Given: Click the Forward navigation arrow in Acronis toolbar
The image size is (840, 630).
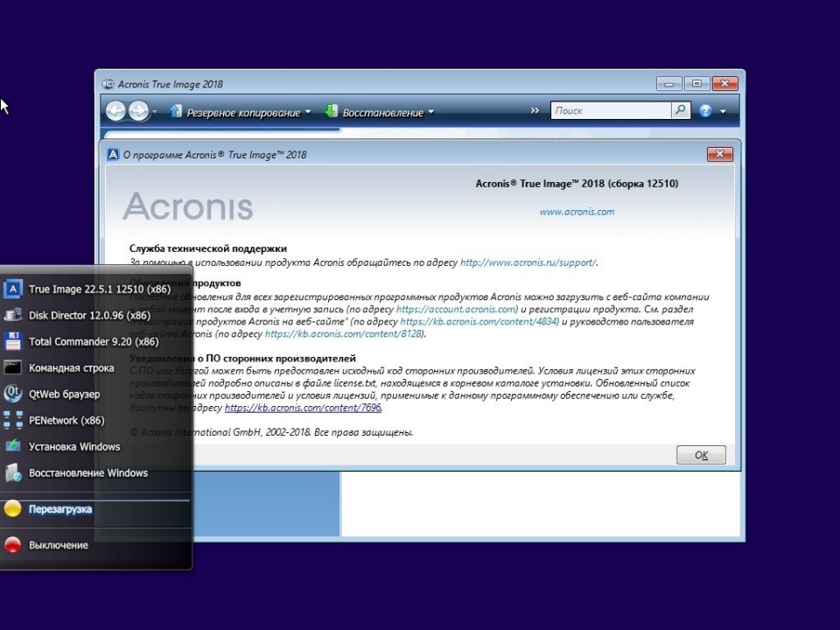Looking at the screenshot, I should click(x=139, y=111).
